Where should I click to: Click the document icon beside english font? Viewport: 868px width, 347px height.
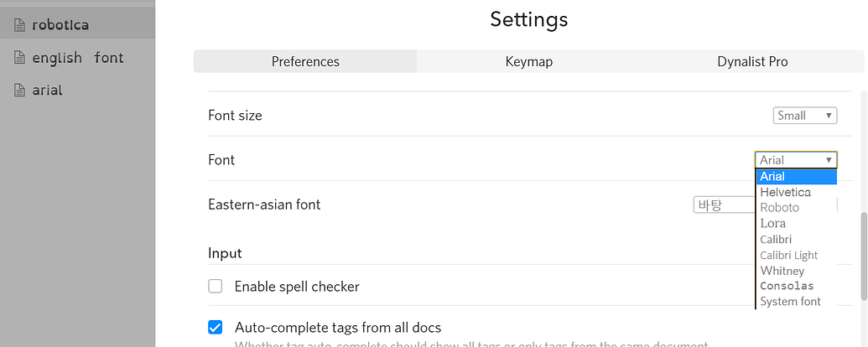(19, 58)
